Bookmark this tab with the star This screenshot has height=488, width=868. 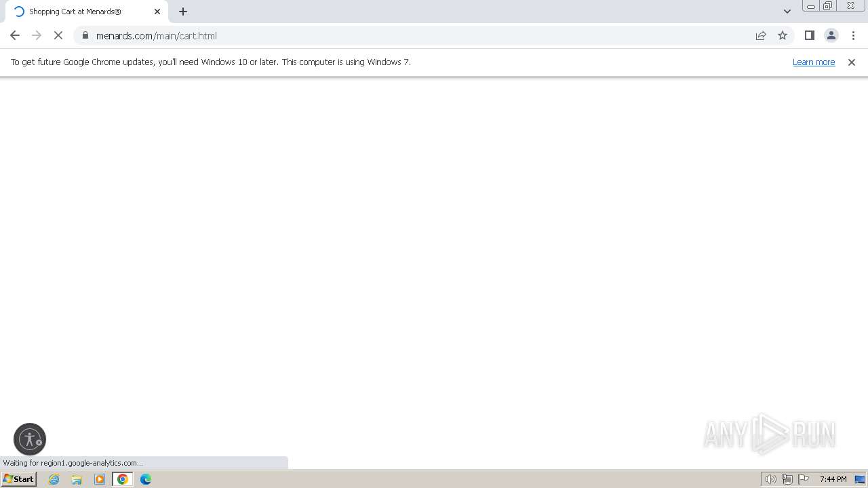tap(783, 35)
